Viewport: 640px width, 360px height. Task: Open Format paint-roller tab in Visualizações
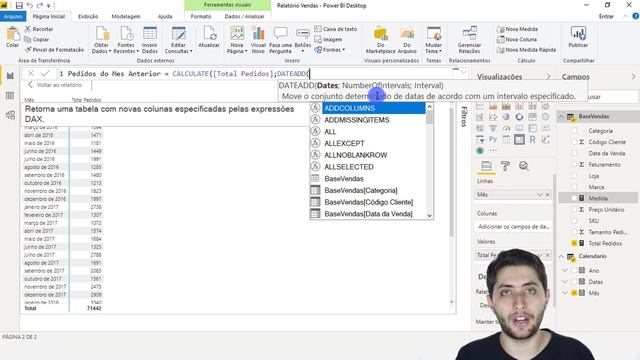click(505, 166)
